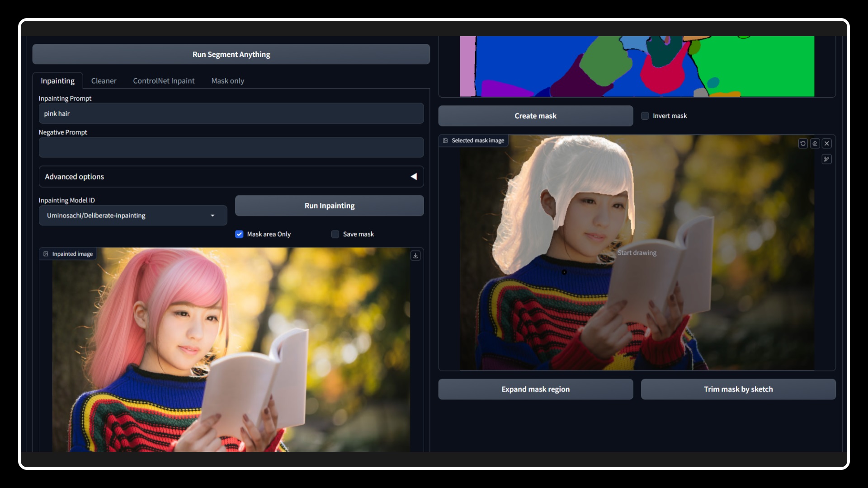The height and width of the screenshot is (488, 868).
Task: Expand the Advanced options section
Action: pyautogui.click(x=231, y=177)
